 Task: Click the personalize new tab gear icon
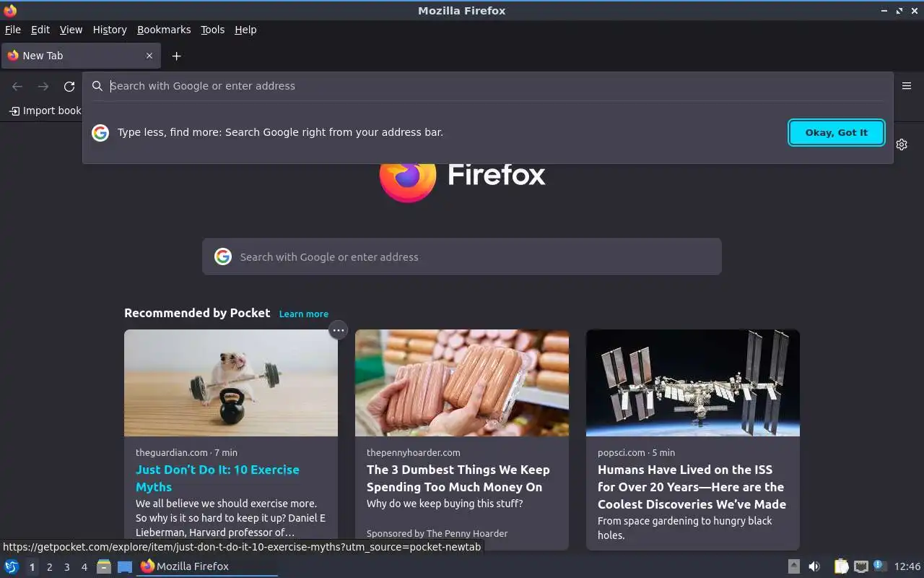tap(902, 144)
